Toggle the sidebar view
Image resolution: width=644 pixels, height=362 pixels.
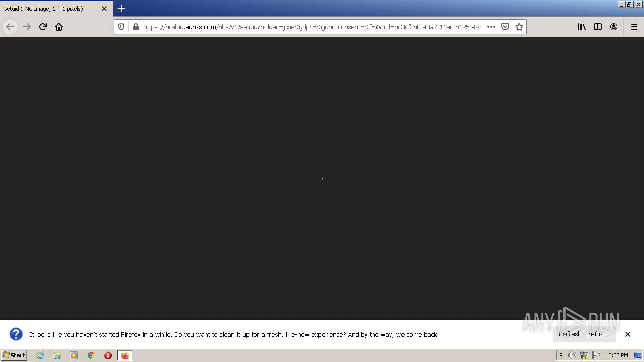tap(598, 27)
